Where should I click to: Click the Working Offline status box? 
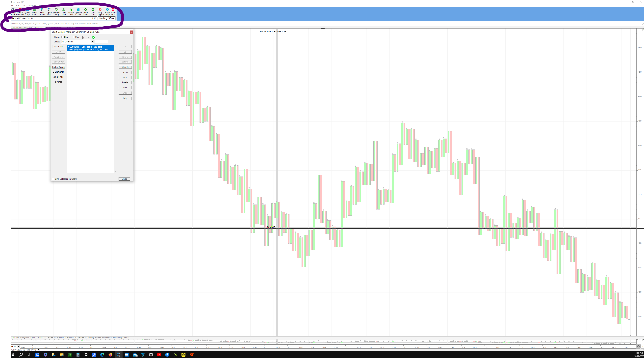point(106,18)
